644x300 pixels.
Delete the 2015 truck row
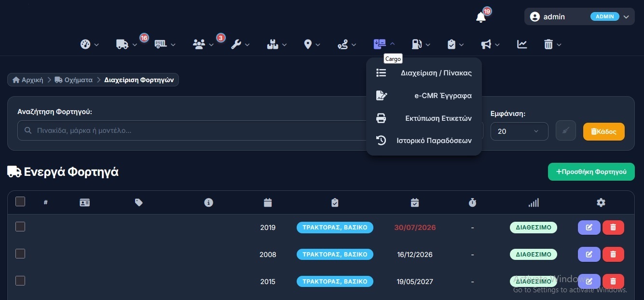[613, 281]
